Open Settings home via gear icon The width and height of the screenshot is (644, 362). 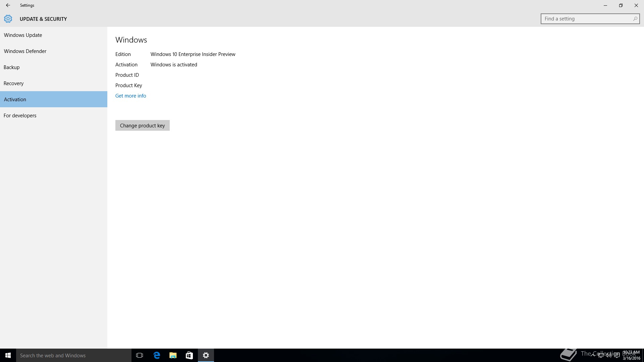pos(8,19)
